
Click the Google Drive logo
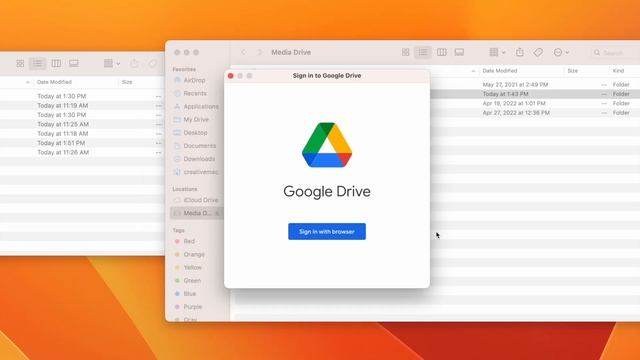pos(327,145)
